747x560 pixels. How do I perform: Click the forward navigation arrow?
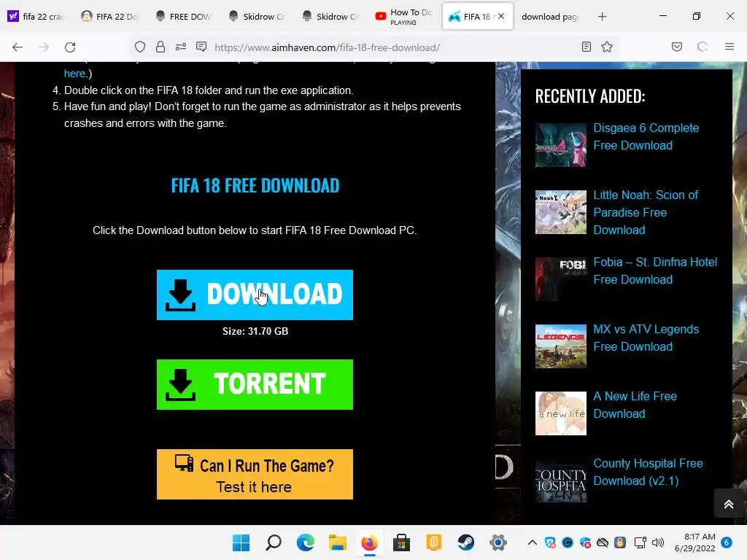pyautogui.click(x=44, y=47)
